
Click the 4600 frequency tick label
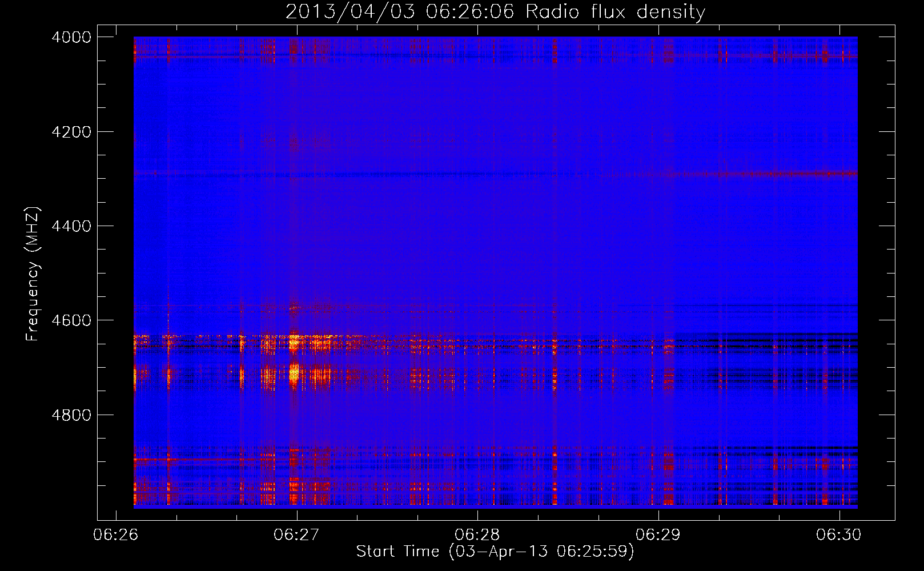(x=71, y=320)
